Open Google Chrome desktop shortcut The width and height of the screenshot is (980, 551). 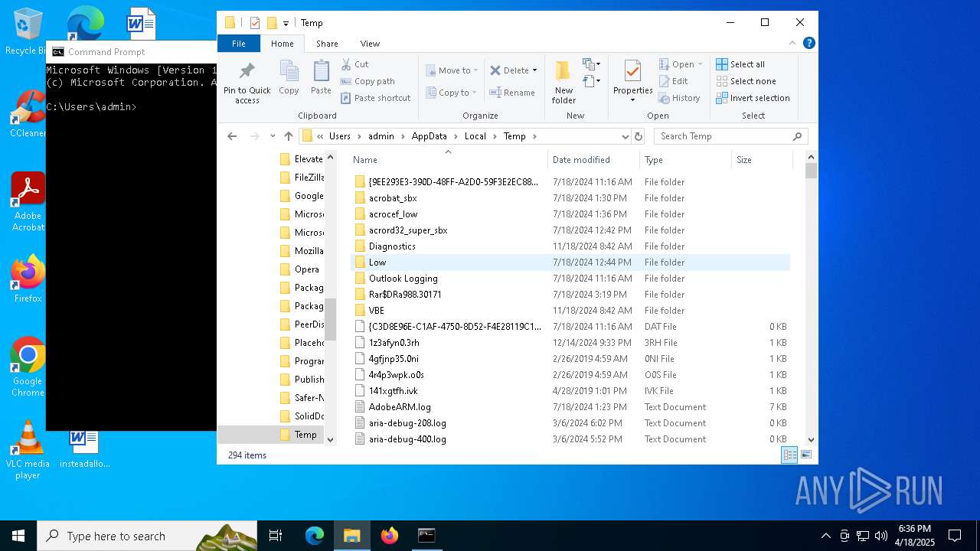click(28, 367)
